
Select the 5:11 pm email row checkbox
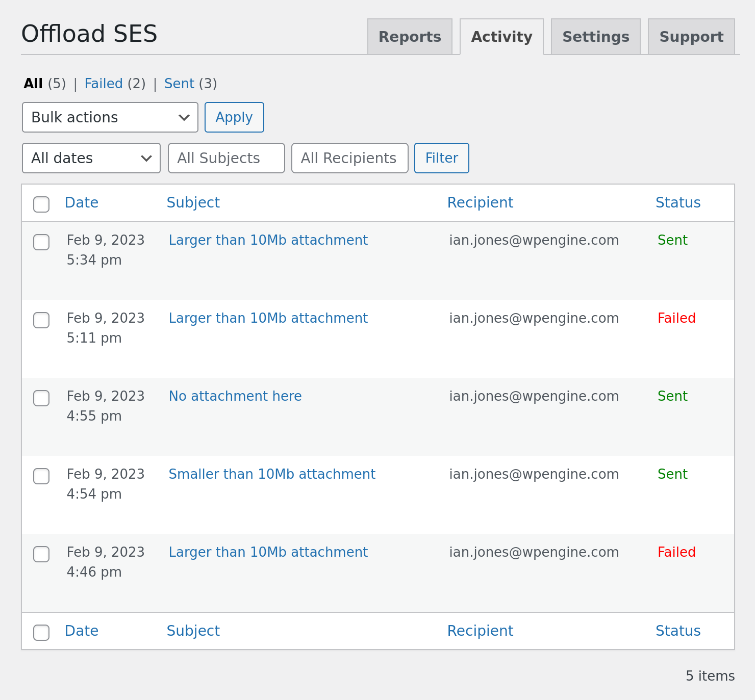point(41,320)
